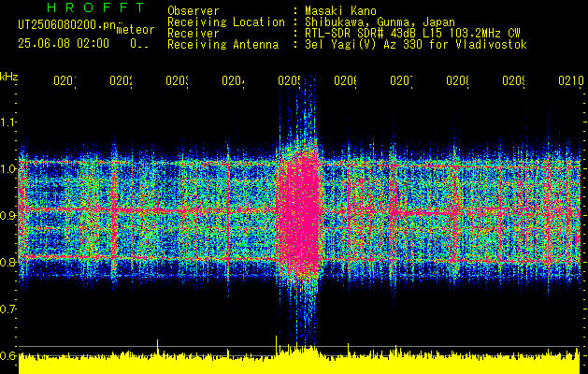The image size is (588, 374).
Task: Click the 0.7 kHz axis label
Action: [x=7, y=309]
